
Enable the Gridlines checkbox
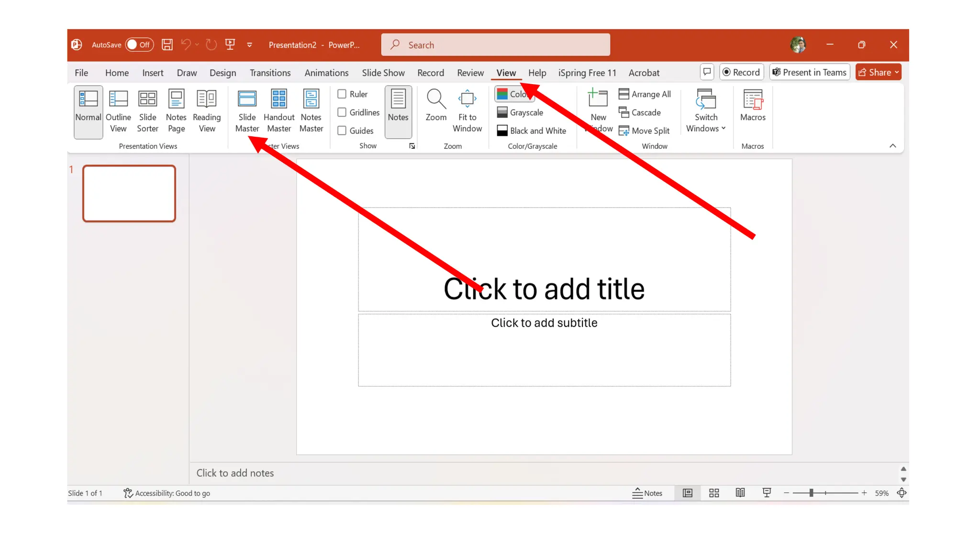(x=342, y=112)
